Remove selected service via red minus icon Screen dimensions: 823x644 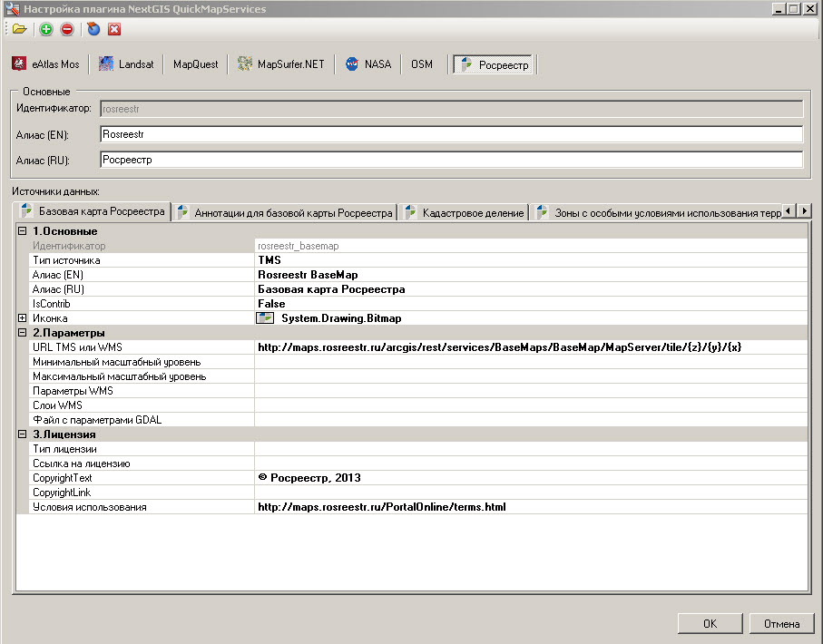point(67,29)
